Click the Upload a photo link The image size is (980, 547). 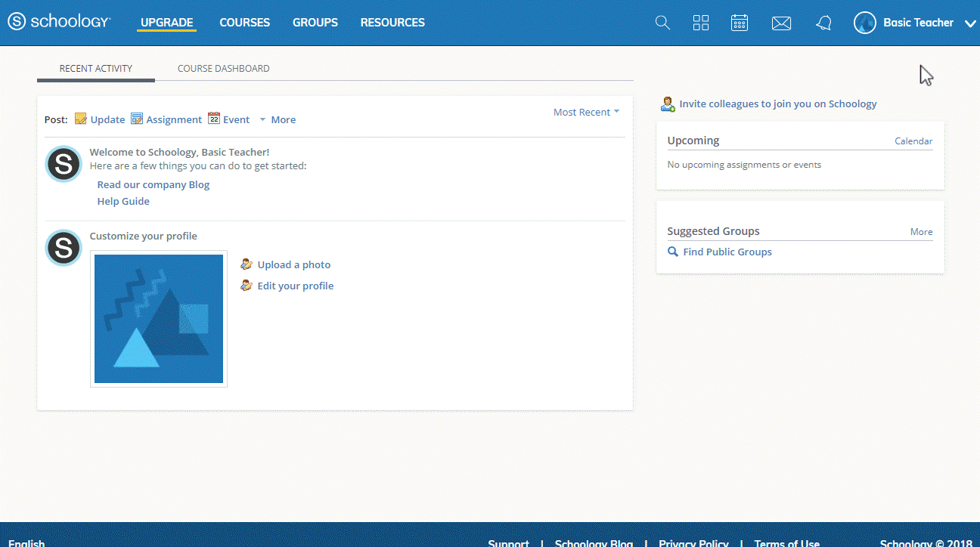click(293, 264)
